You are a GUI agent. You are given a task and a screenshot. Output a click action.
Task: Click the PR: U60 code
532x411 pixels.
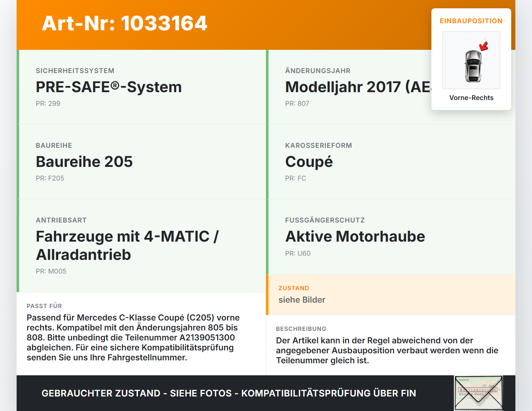pyautogui.click(x=298, y=253)
